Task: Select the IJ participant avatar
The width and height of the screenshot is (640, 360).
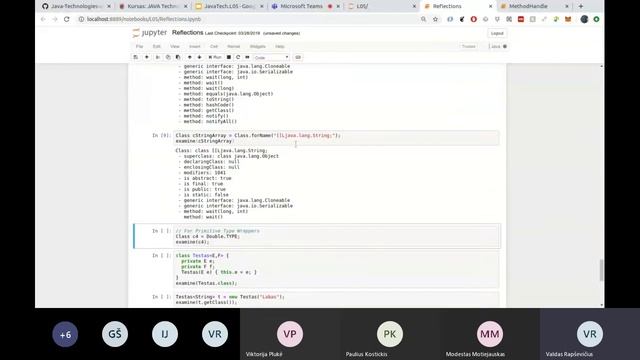Action: tap(165, 334)
